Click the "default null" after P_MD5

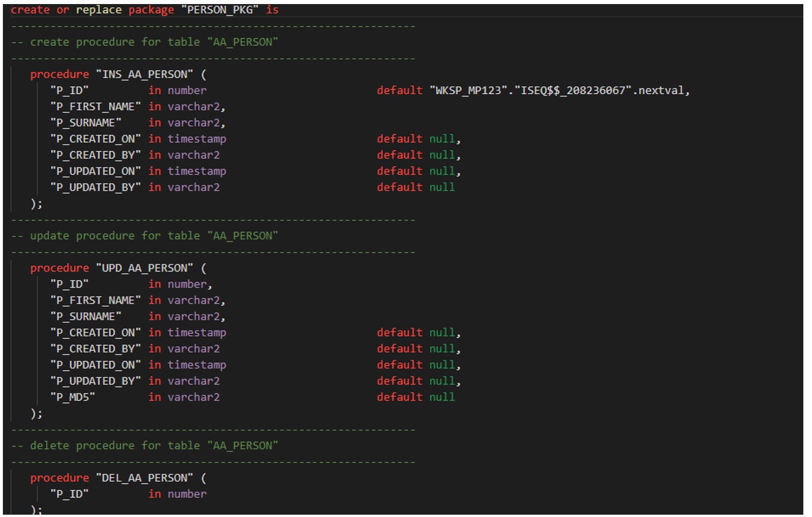[416, 397]
